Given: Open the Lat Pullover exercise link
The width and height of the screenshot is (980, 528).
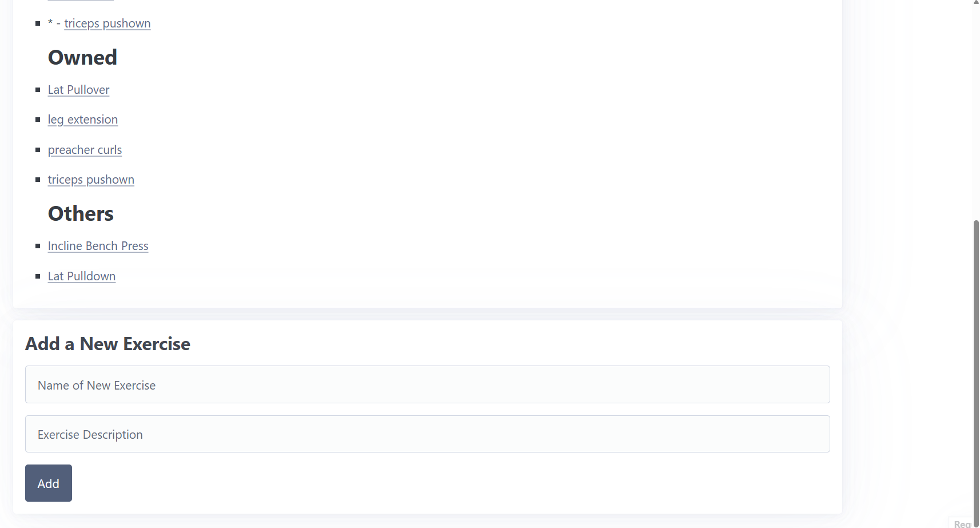Looking at the screenshot, I should pos(78,90).
